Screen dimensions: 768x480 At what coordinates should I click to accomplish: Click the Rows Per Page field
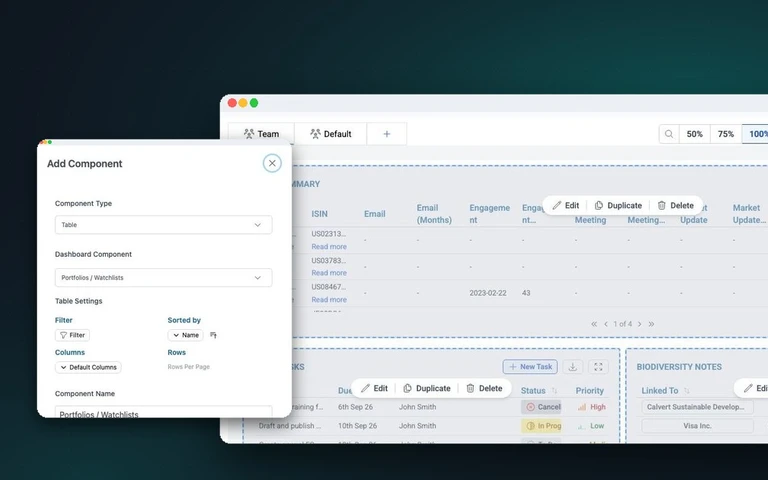pos(189,367)
